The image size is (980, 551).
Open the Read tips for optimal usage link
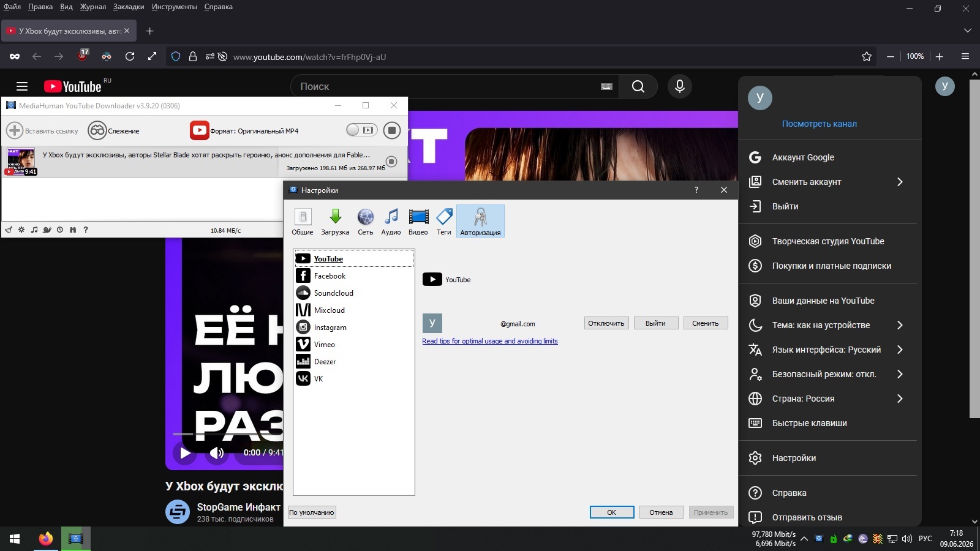click(490, 341)
